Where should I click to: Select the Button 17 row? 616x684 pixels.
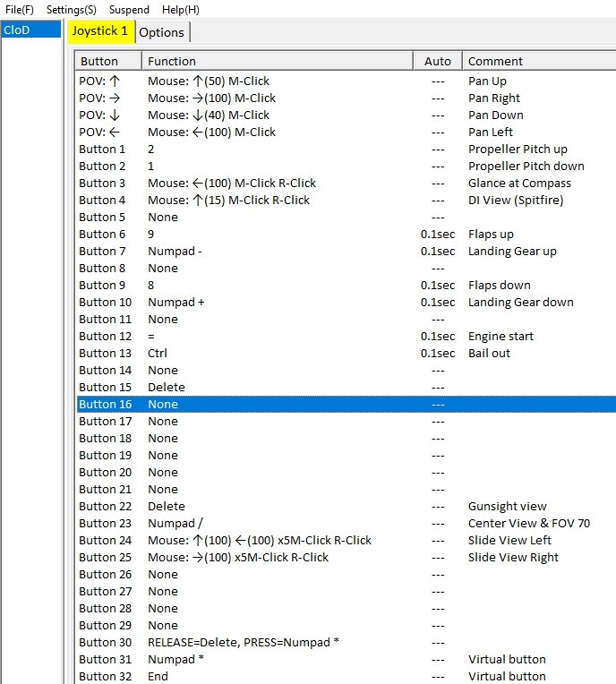click(x=346, y=422)
